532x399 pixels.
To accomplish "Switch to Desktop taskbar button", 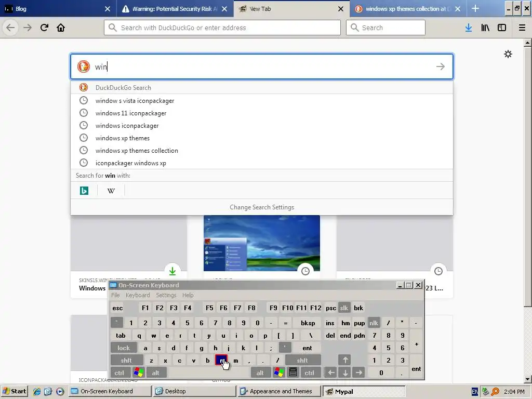I will point(194,391).
